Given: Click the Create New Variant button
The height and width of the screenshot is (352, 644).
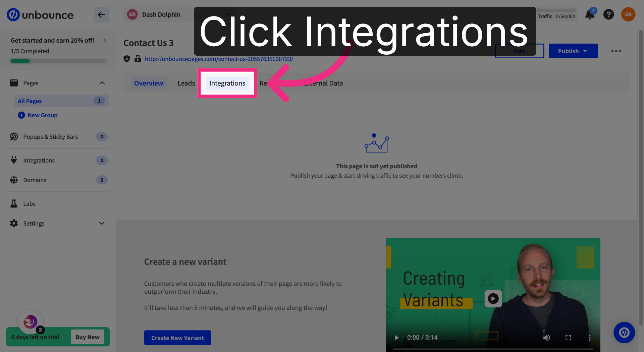Looking at the screenshot, I should coord(177,338).
